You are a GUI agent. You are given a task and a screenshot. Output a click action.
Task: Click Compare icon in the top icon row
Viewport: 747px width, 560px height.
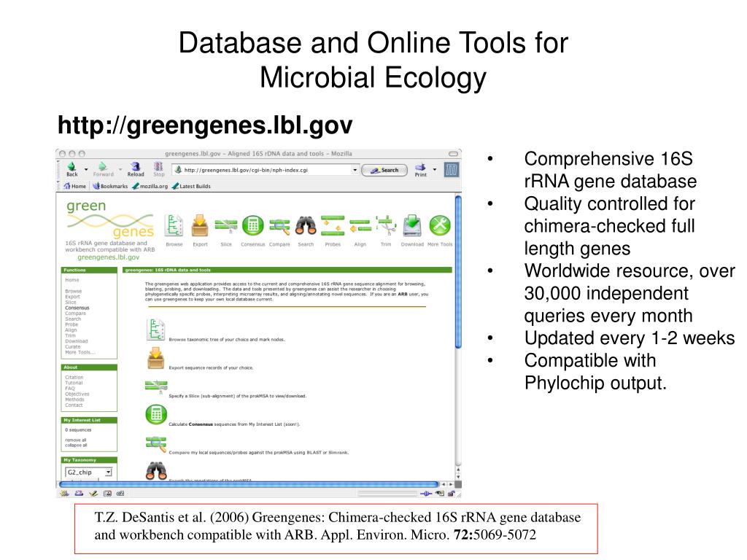(279, 226)
